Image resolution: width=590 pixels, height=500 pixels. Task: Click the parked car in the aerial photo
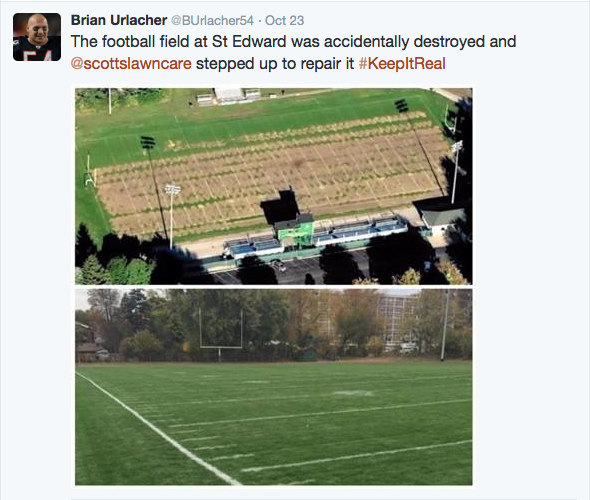tap(277, 266)
